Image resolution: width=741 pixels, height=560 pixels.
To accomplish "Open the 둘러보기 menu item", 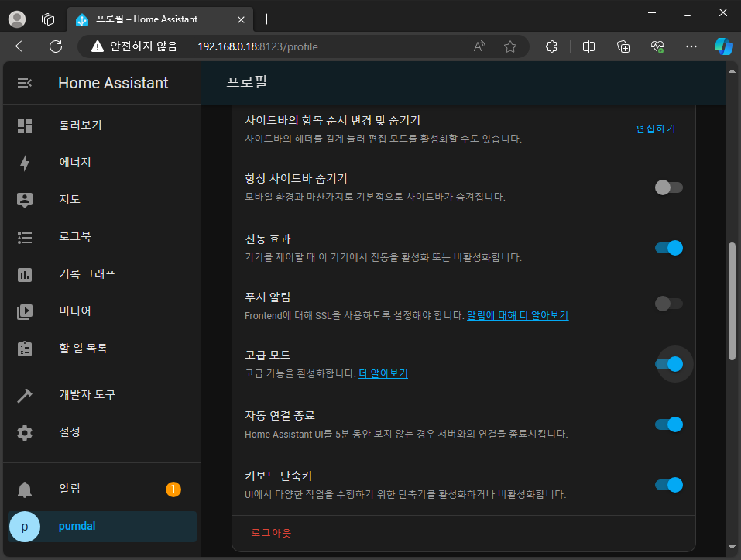I will pos(101,125).
